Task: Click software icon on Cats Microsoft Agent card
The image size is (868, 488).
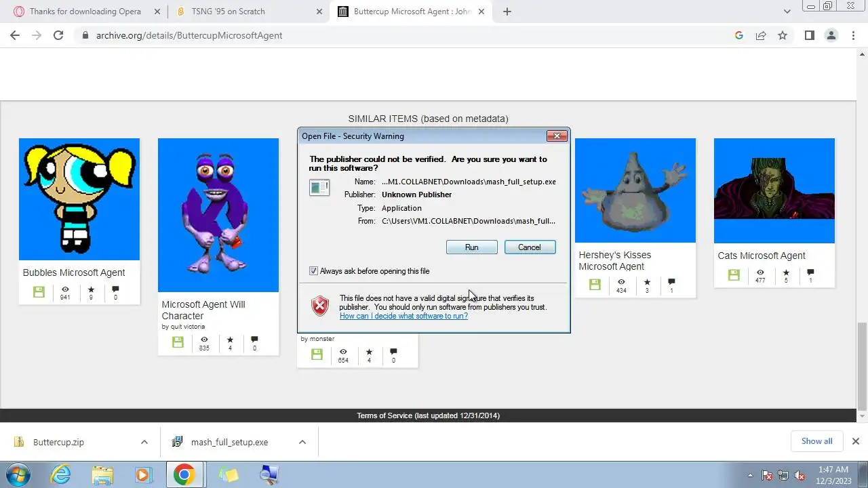Action: [x=734, y=274]
